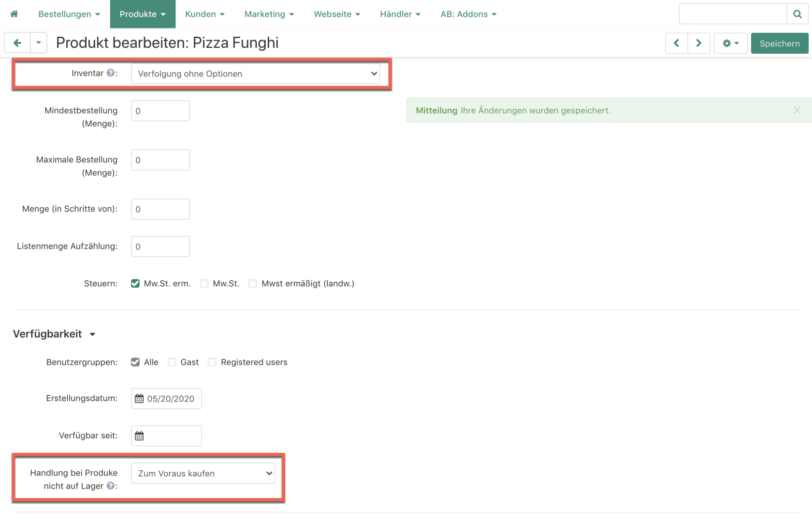The width and height of the screenshot is (812, 521).
Task: Open the calendar icon for Erstellungsdatum
Action: 139,399
